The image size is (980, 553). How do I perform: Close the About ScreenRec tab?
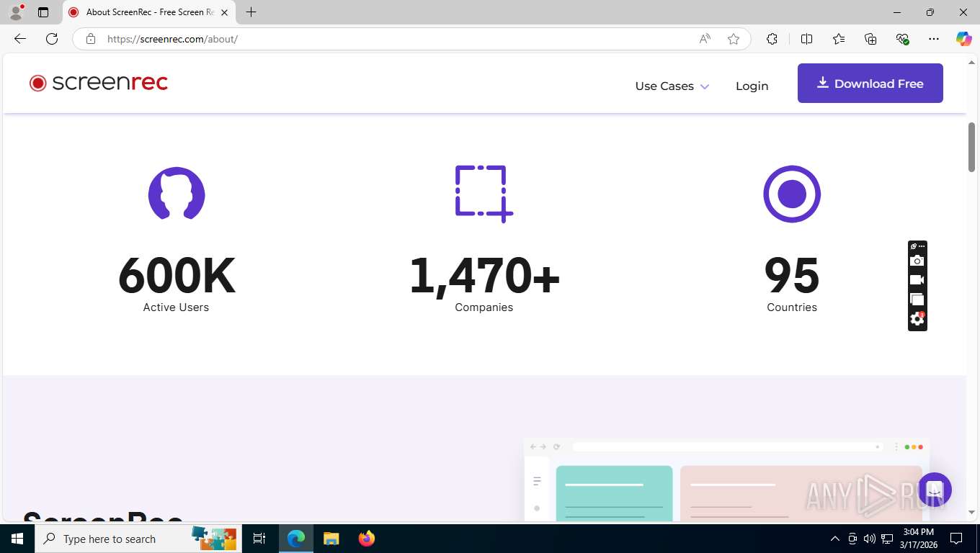(x=224, y=12)
